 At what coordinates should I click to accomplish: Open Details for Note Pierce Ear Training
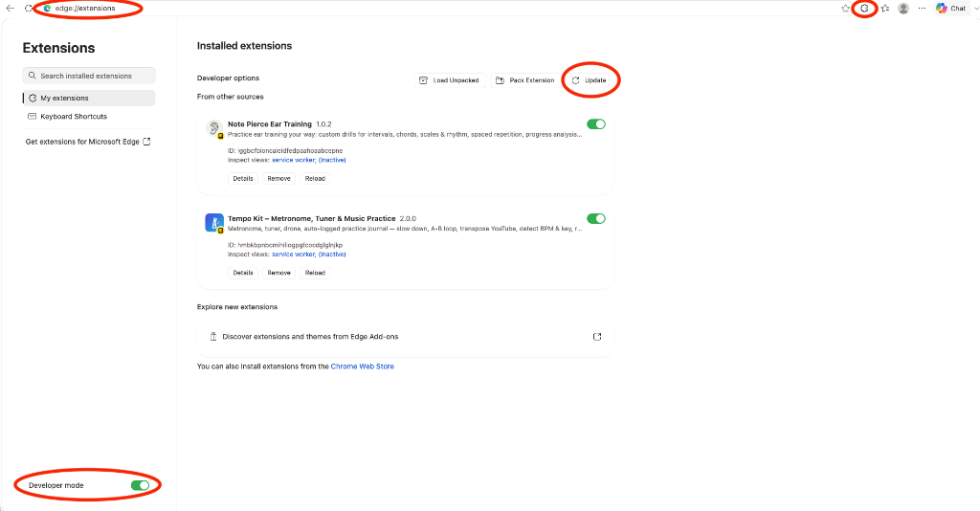coord(242,179)
